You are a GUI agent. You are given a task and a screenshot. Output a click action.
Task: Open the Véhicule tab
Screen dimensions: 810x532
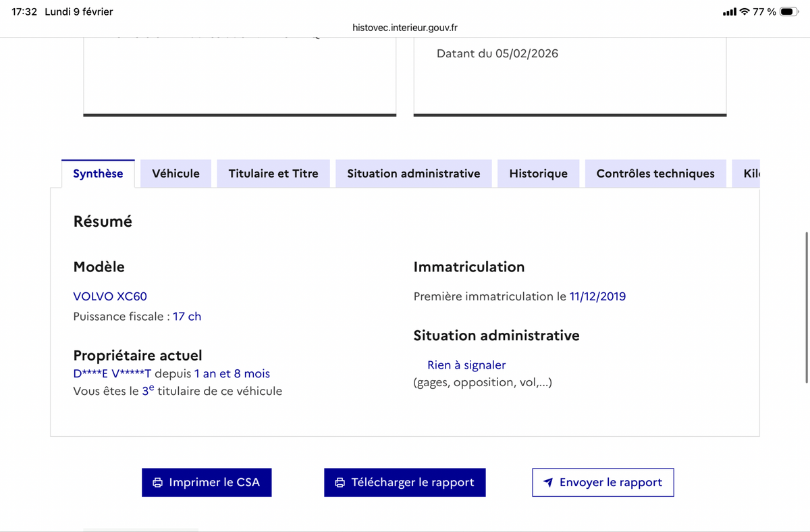[x=175, y=174]
